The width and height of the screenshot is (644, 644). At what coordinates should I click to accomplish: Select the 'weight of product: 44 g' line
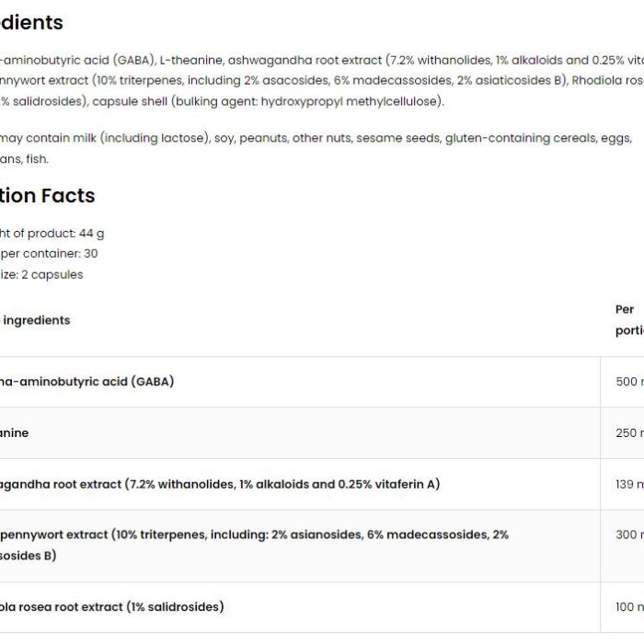pyautogui.click(x=52, y=234)
